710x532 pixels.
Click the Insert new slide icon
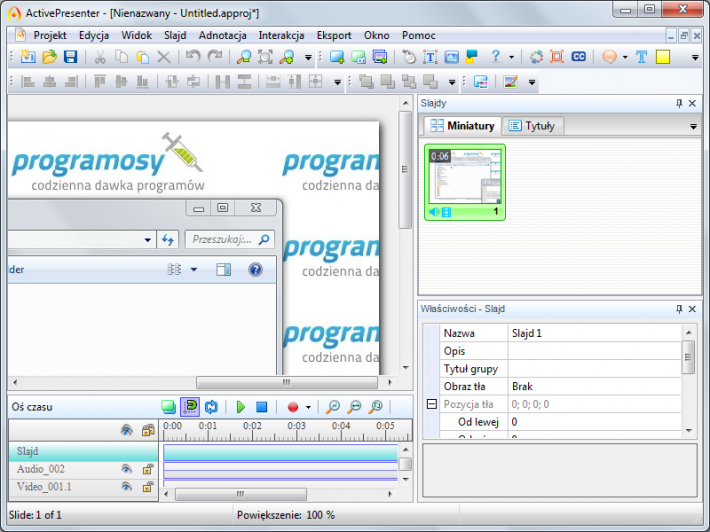(336, 57)
